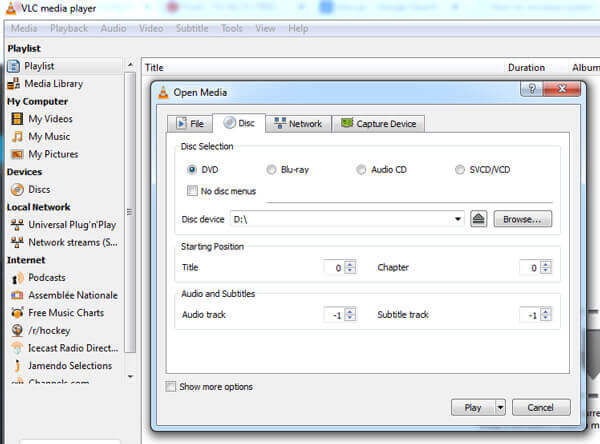
Task: Click the VLC cone icon in main title bar
Action: (x=11, y=8)
